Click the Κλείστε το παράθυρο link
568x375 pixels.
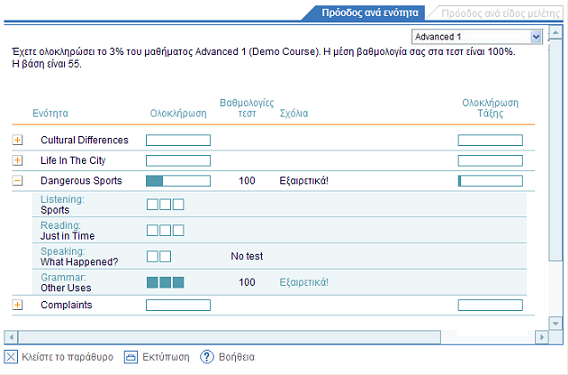coord(67,357)
